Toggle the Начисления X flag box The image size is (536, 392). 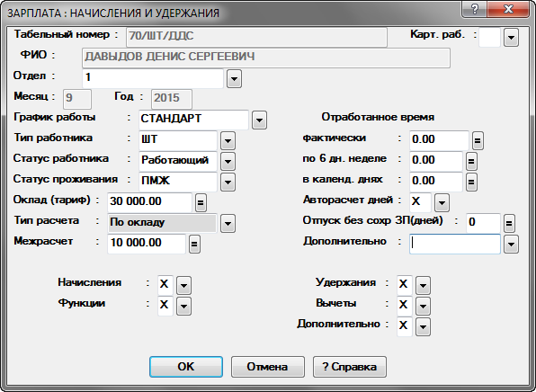tap(165, 284)
